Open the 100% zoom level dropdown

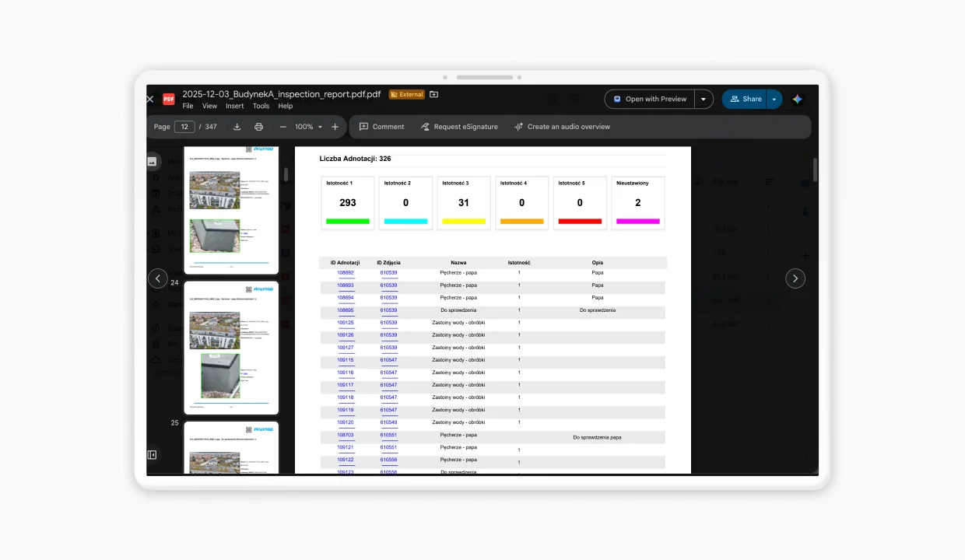(308, 127)
